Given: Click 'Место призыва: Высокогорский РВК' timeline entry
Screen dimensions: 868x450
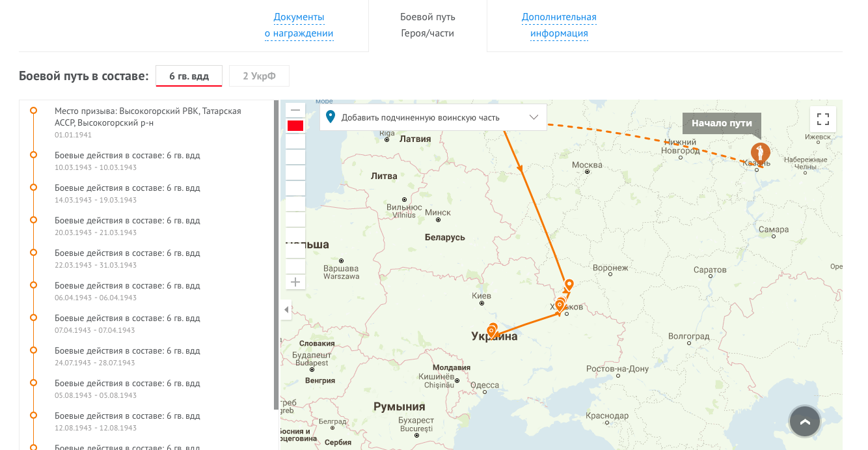Looking at the screenshot, I should 148,117.
